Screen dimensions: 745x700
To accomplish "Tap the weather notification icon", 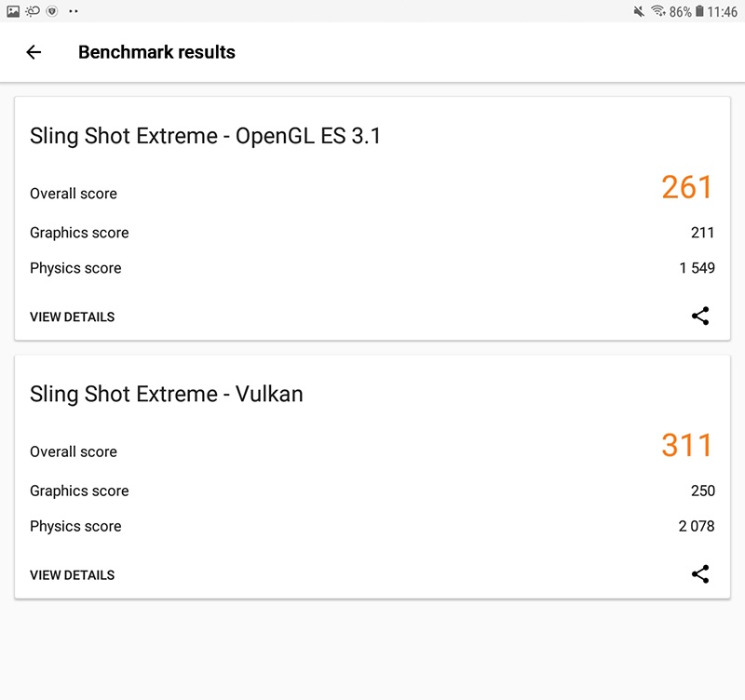I will coord(33,11).
